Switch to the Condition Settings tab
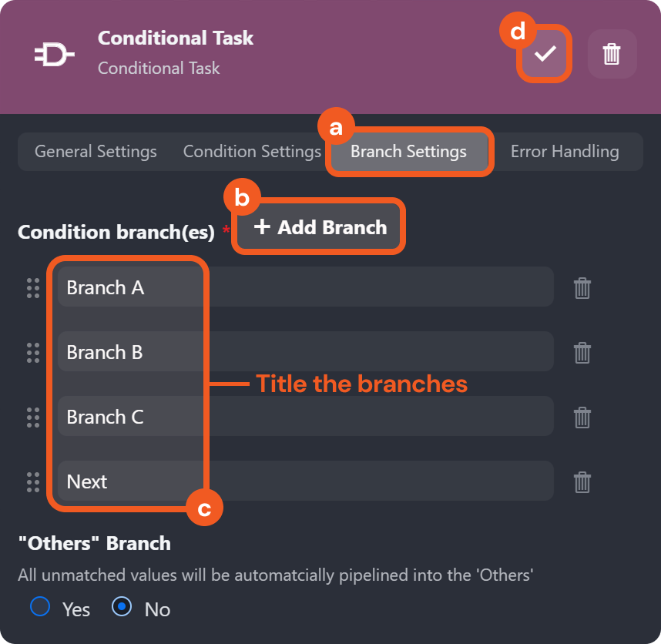The width and height of the screenshot is (661, 644). [251, 152]
